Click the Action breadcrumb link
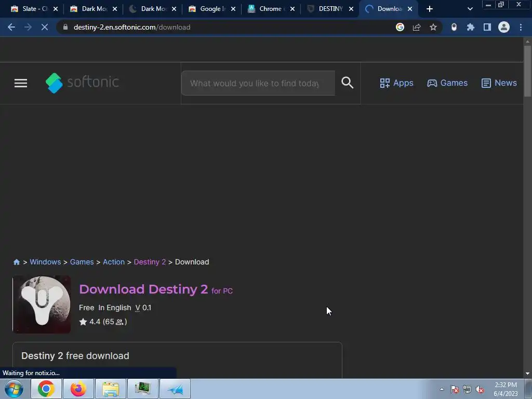532x399 pixels. tap(114, 262)
